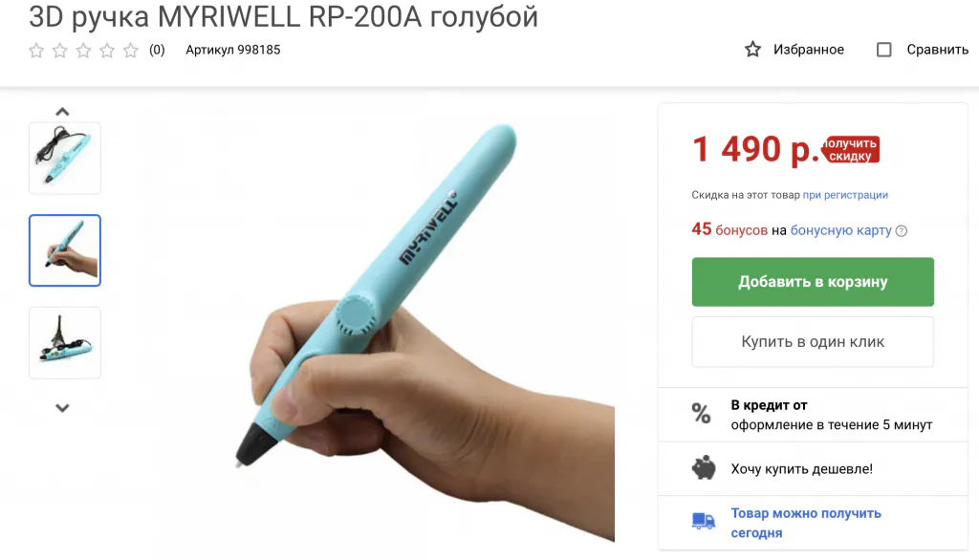Tick the Сравнить checkbox
The width and height of the screenshot is (979, 560).
point(884,50)
